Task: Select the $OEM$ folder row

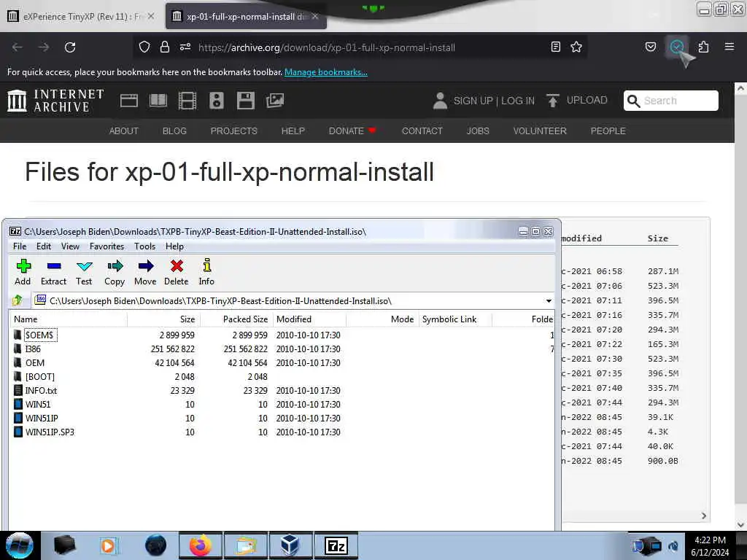Action: [x=281, y=335]
